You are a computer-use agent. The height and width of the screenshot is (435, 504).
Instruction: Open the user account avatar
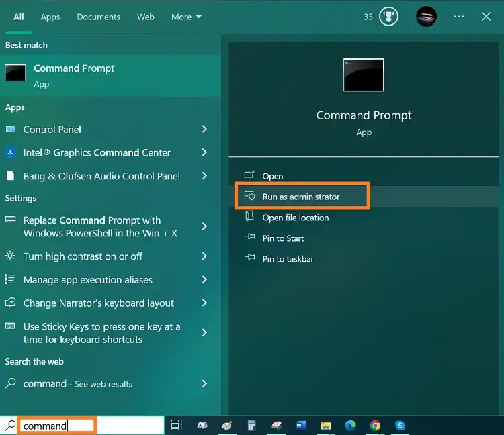pyautogui.click(x=426, y=17)
